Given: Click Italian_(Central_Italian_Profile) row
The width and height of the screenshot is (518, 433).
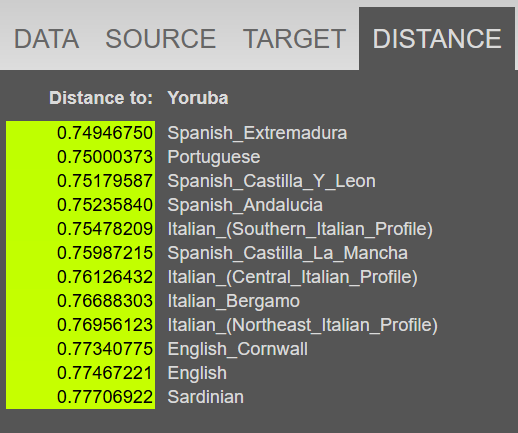Looking at the screenshot, I should coord(292,277).
